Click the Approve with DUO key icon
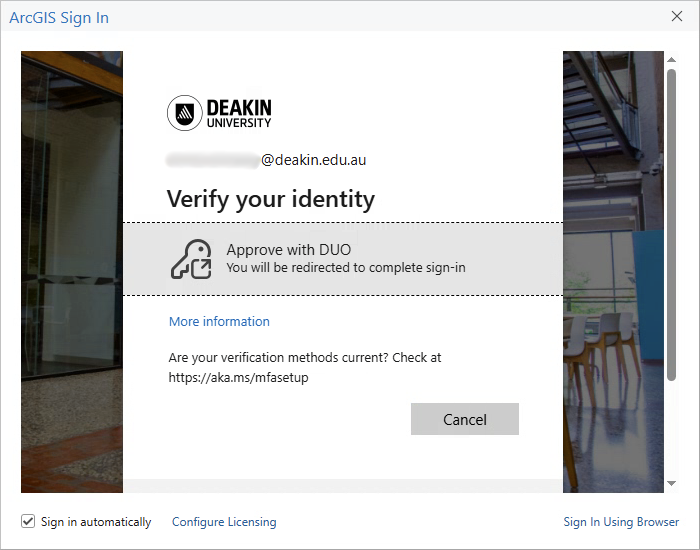 click(191, 259)
